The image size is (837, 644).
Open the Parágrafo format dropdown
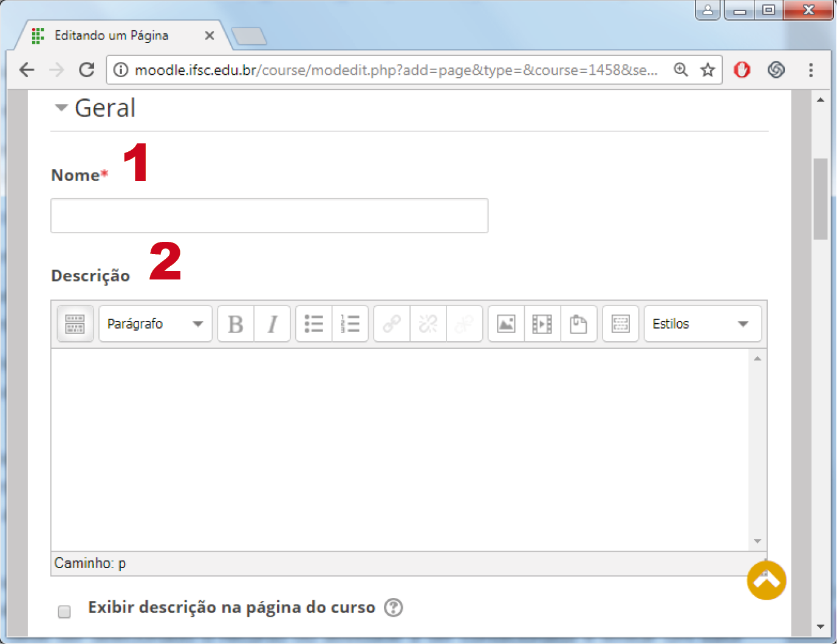pyautogui.click(x=155, y=324)
